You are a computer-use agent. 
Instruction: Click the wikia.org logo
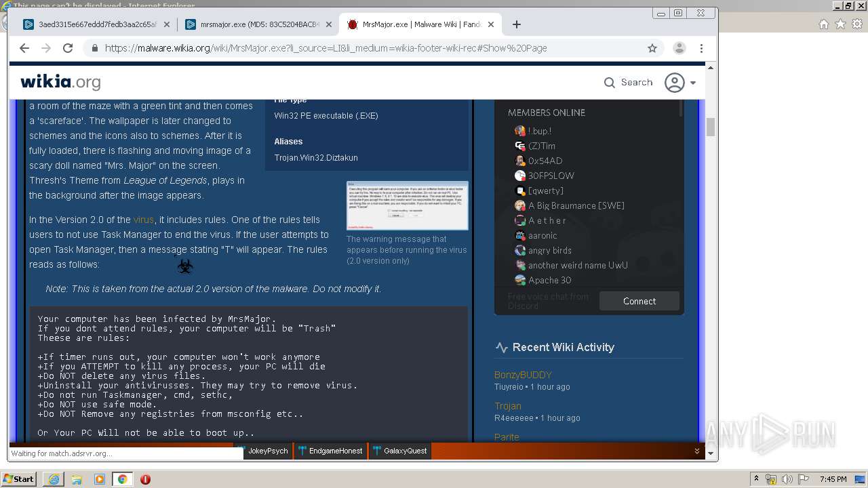60,82
